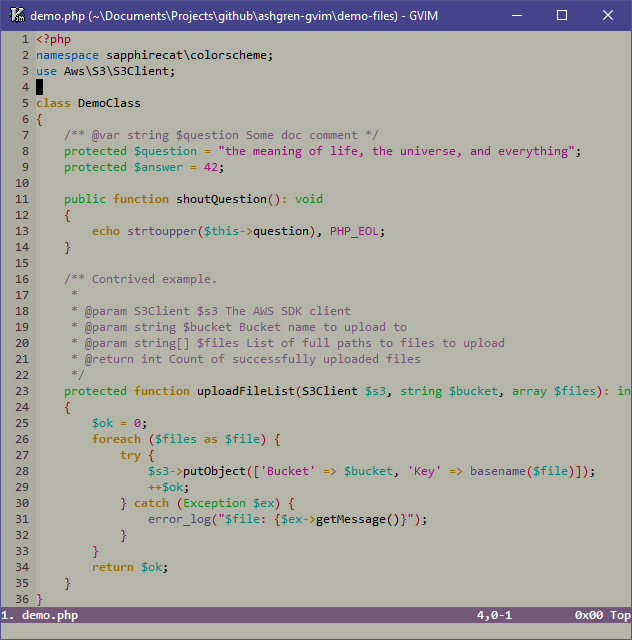
Task: Click '++$ok;' on line 29
Action: [x=169, y=487]
